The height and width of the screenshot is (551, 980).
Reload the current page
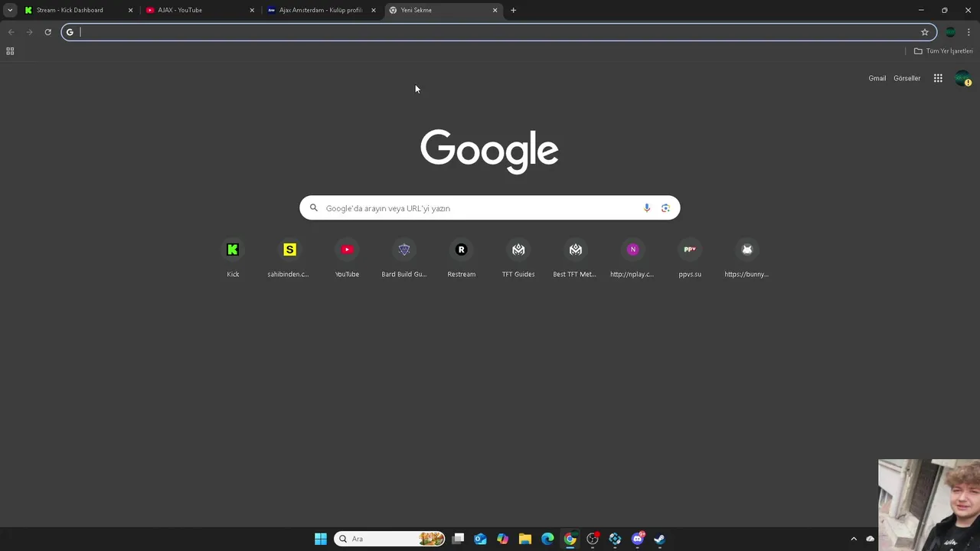47,32
